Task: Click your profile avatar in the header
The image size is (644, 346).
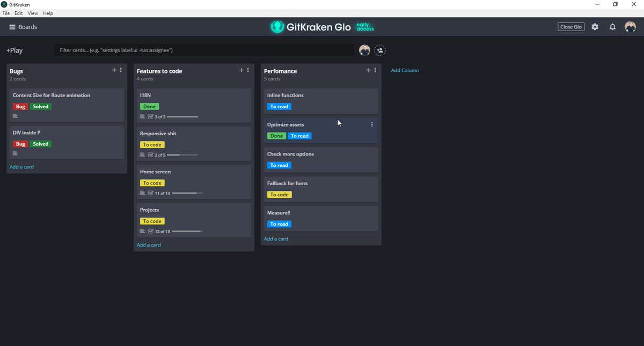Action: pyautogui.click(x=630, y=26)
